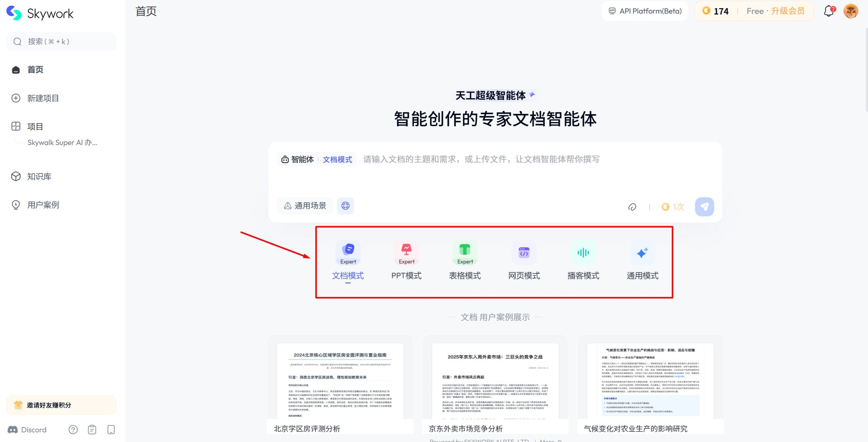Click the 1次 cost indicator

[673, 207]
